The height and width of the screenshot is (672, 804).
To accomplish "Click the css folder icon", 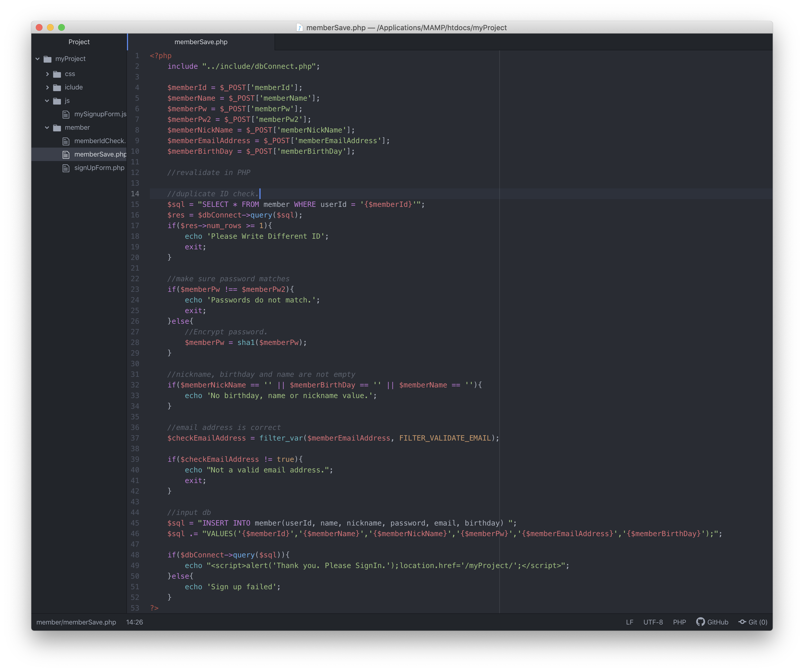I will [57, 74].
